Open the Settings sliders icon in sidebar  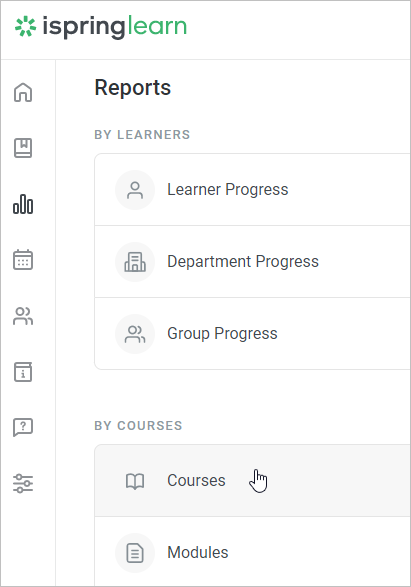[x=23, y=483]
